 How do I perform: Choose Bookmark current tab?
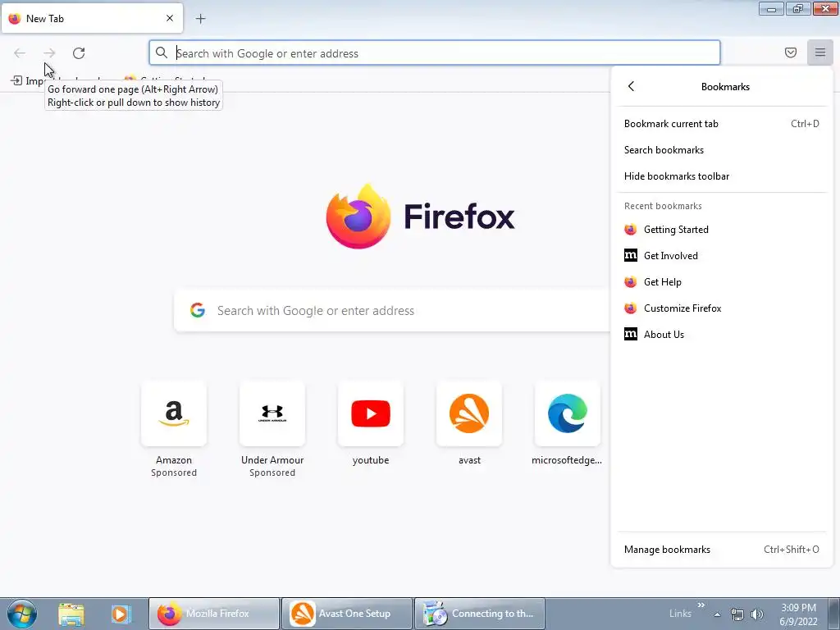722,124
